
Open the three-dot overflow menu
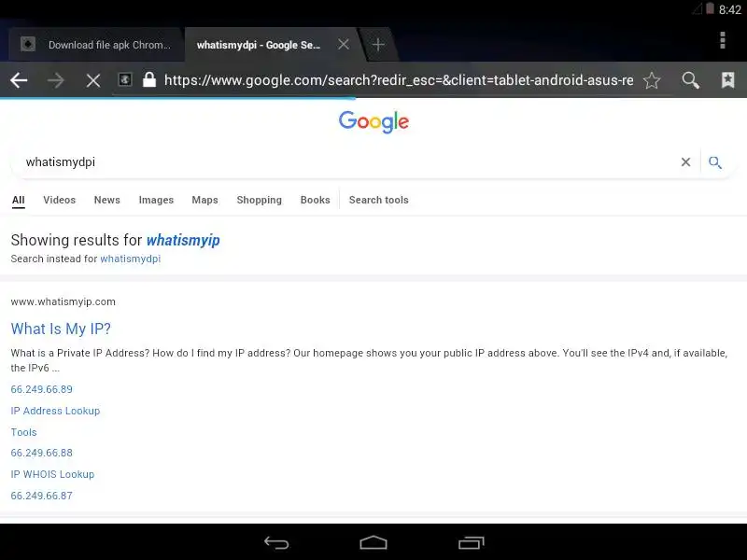pos(723,40)
